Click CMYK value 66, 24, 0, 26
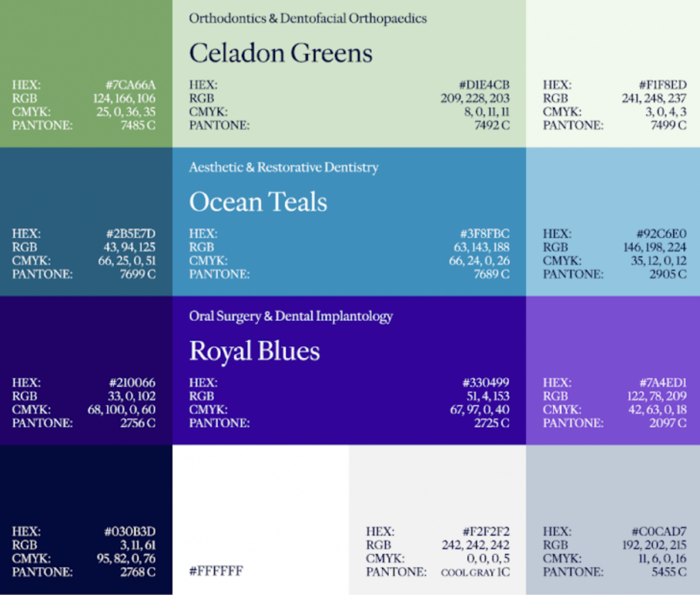The image size is (700, 595). (x=479, y=261)
